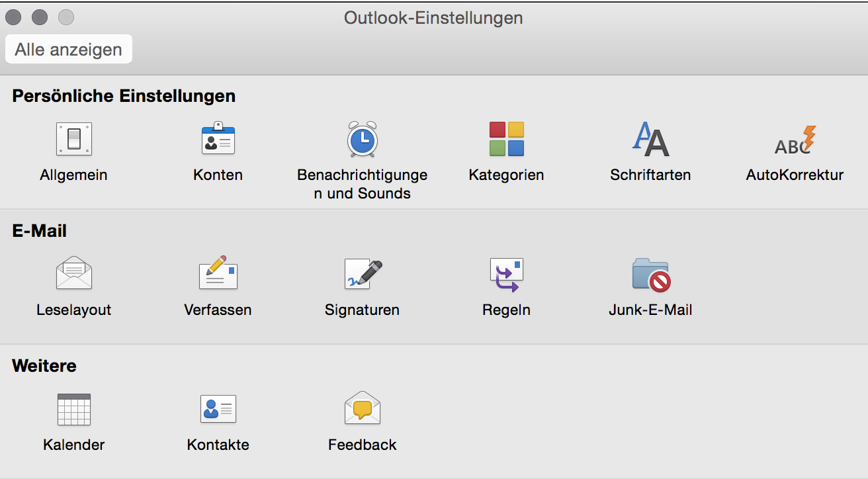Open AutoKorrektur ABC icon
The height and width of the screenshot is (479, 868).
pyautogui.click(x=795, y=140)
